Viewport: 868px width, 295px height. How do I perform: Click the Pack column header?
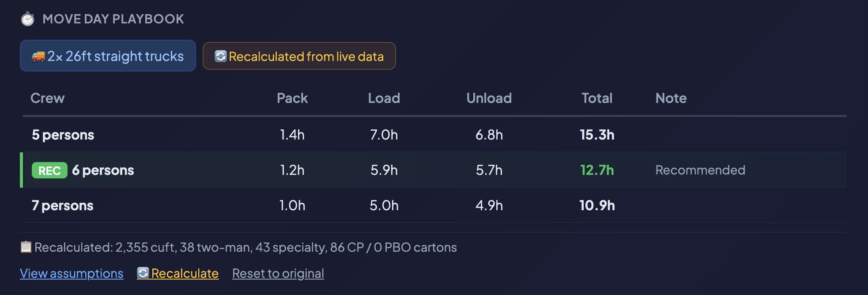tap(292, 98)
